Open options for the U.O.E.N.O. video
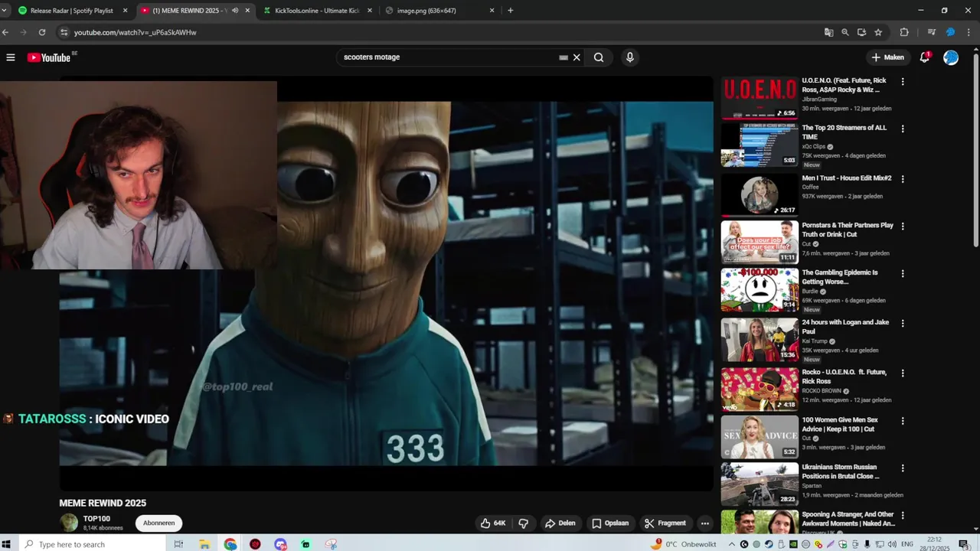The width and height of the screenshot is (980, 551). (x=903, y=82)
